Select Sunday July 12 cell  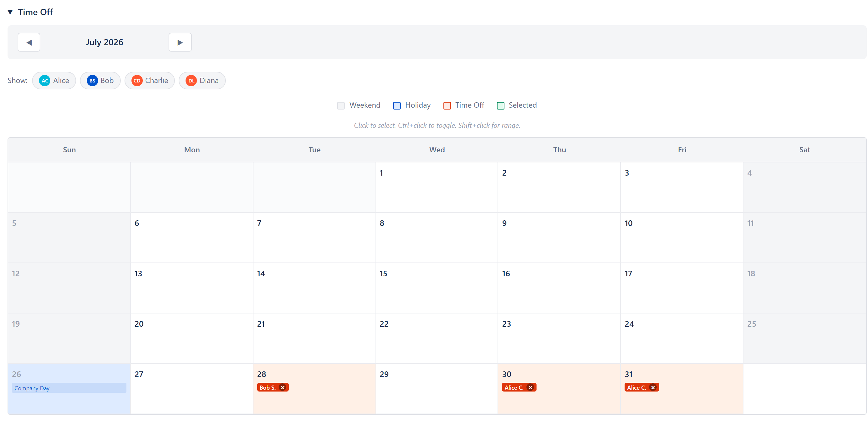pyautogui.click(x=69, y=288)
